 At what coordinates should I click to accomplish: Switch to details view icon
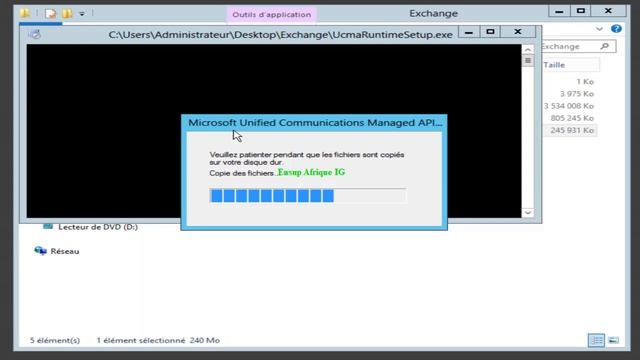pyautogui.click(x=596, y=340)
